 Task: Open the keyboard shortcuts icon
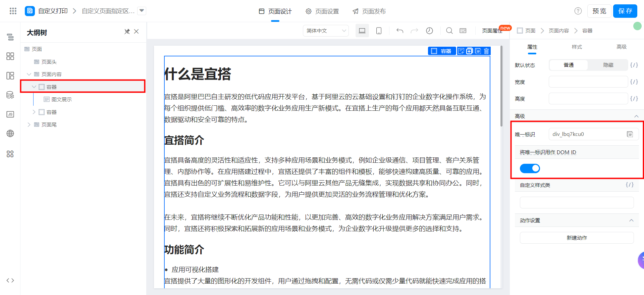[463, 31]
